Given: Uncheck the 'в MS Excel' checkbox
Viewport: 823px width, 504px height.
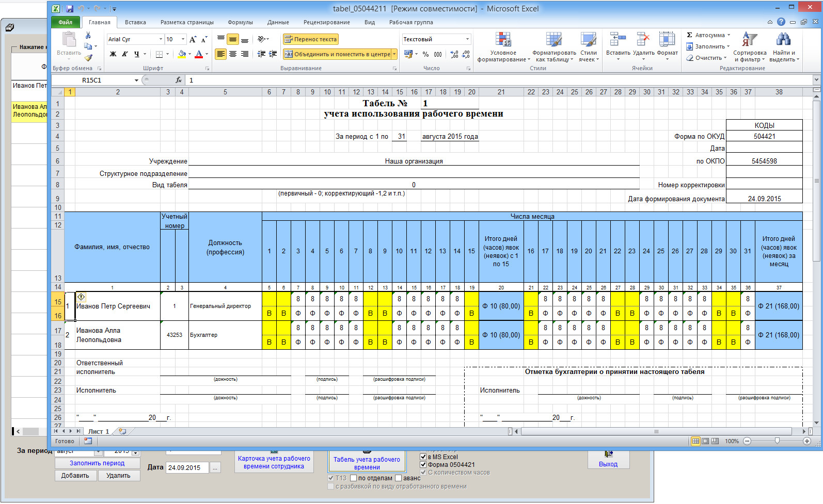Looking at the screenshot, I should (423, 457).
